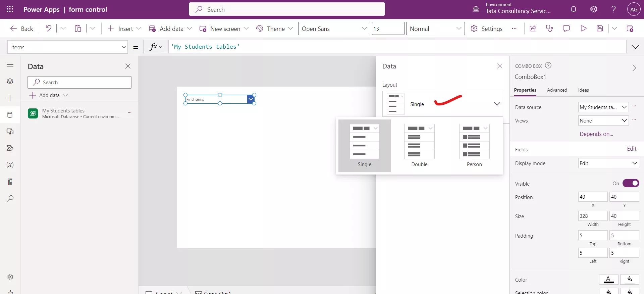This screenshot has height=294, width=644.
Task: Click the publish icon in the toolbar
Action: 630,29
